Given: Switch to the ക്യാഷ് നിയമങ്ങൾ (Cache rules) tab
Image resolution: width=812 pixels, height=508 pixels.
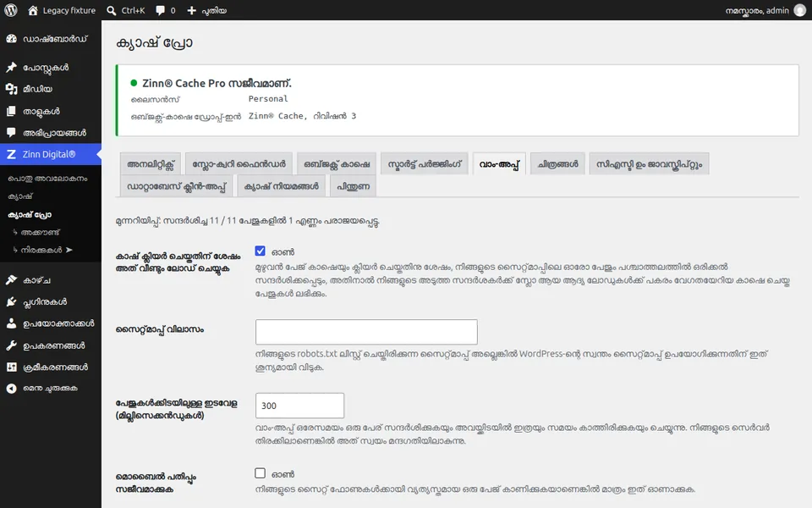Looking at the screenshot, I should (281, 186).
